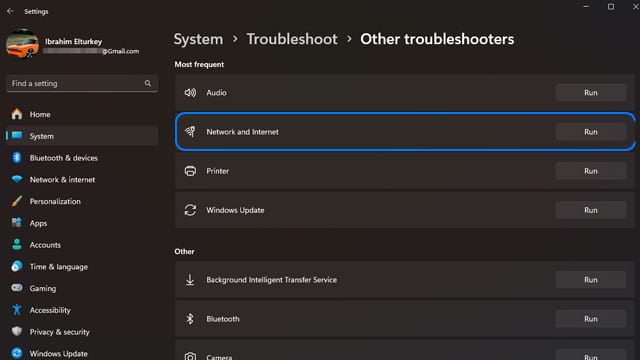640x360 pixels.
Task: Run the Network and Internet troubleshooter
Action: click(x=591, y=132)
